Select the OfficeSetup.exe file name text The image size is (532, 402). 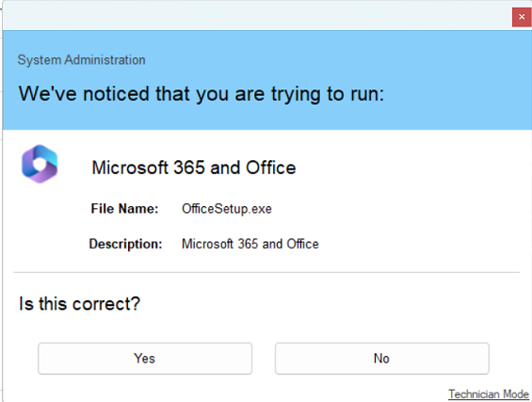point(227,209)
